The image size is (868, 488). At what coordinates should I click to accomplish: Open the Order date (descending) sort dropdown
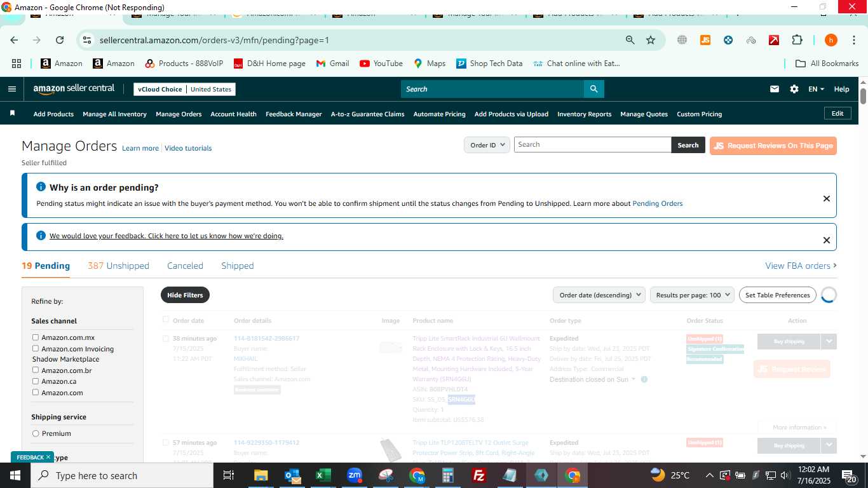click(599, 295)
